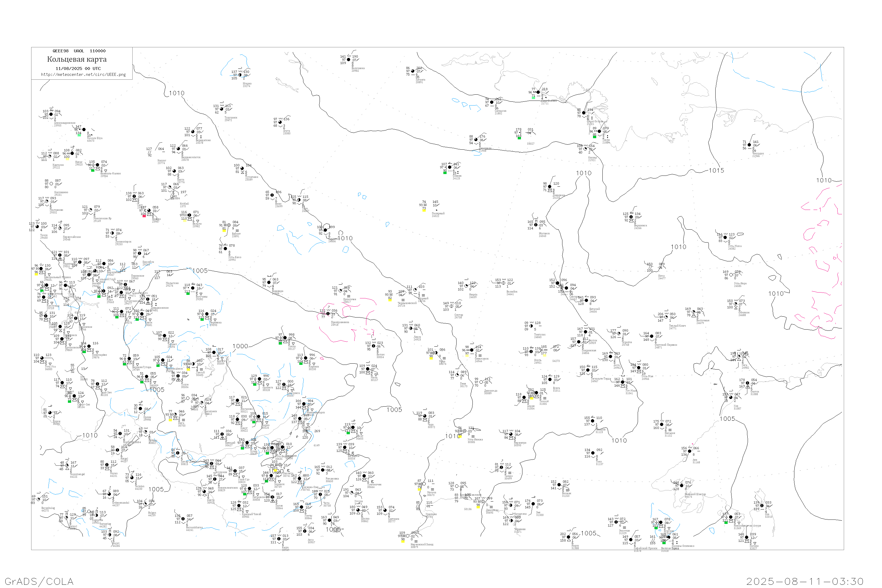Click green square under Тикси station
Viewport: 882px width, 588px height.
tap(594, 137)
